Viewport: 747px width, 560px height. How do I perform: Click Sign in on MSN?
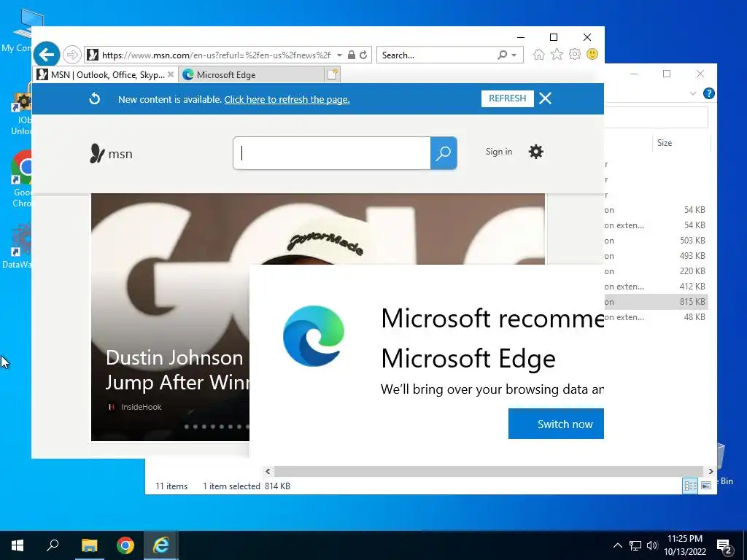click(x=499, y=152)
